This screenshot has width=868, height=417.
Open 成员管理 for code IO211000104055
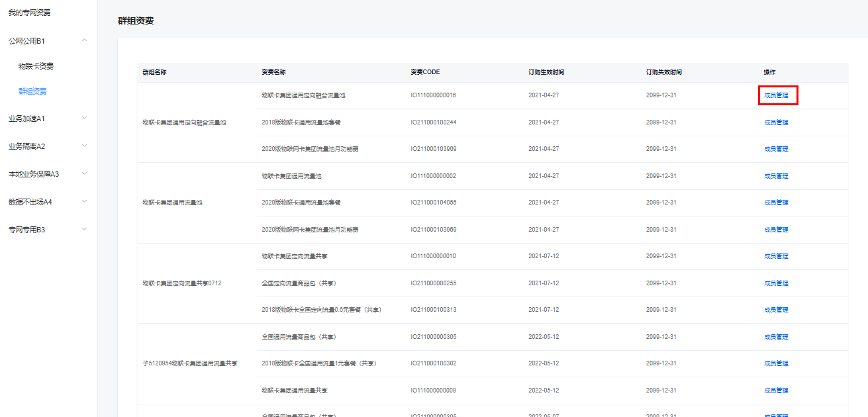pyautogui.click(x=776, y=203)
